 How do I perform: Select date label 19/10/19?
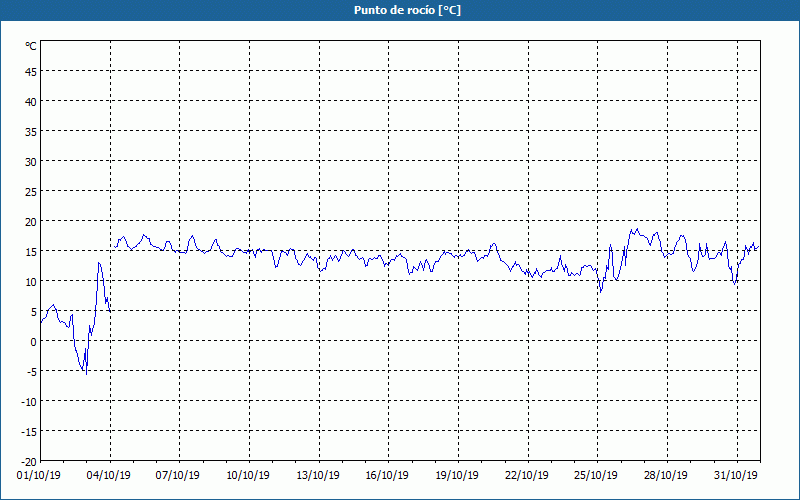pos(457,476)
